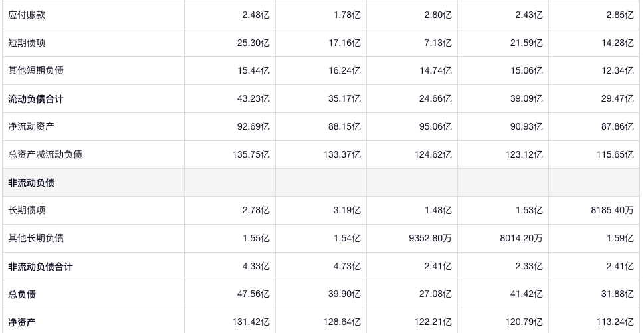Image resolution: width=644 pixels, height=333 pixels.
Task: Click the bold 总负债 row label
Action: point(22,294)
